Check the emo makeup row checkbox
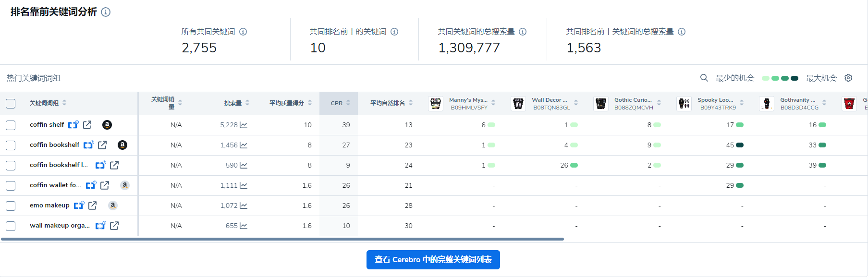This screenshot has width=868, height=278. point(11,205)
